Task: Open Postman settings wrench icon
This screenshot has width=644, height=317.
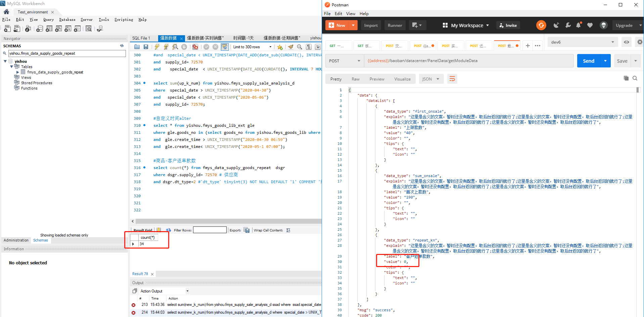Action: click(568, 25)
